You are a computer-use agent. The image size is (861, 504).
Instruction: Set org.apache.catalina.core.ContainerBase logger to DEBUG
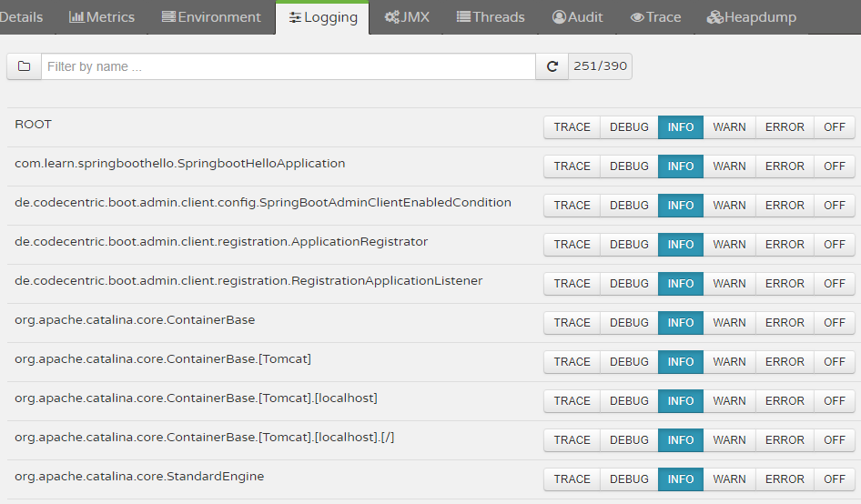coord(629,323)
